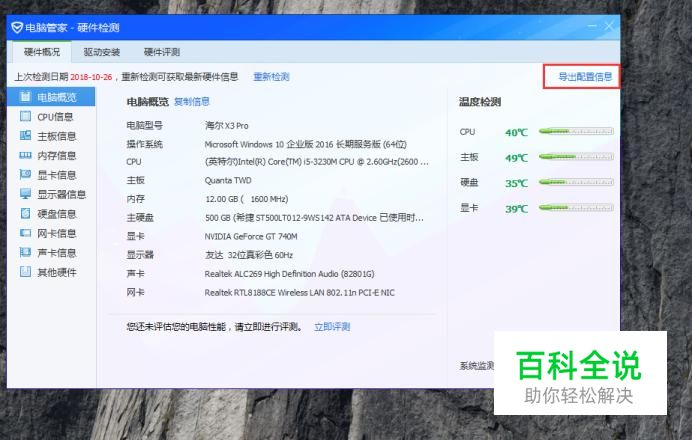Viewport: 692px width, 440px height.
Task: Click 导出配置信息 link
Action: tap(585, 77)
